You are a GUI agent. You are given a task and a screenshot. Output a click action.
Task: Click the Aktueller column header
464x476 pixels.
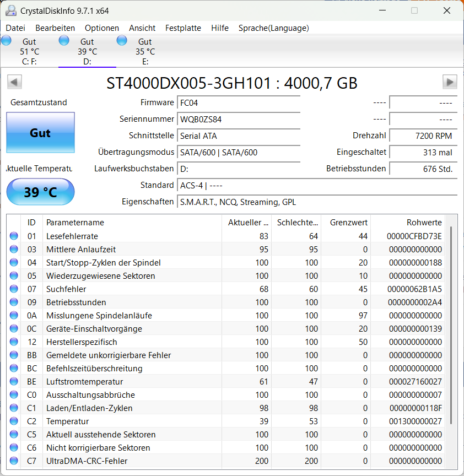(246, 222)
